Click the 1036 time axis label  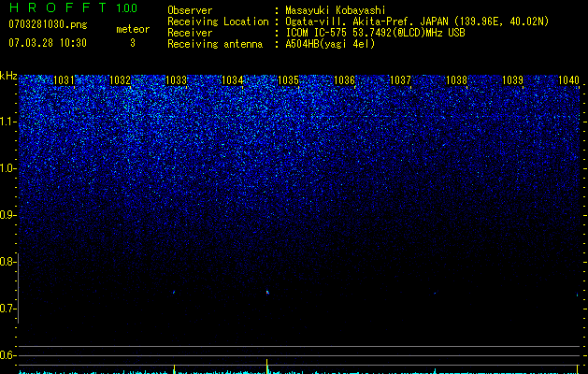click(x=344, y=80)
